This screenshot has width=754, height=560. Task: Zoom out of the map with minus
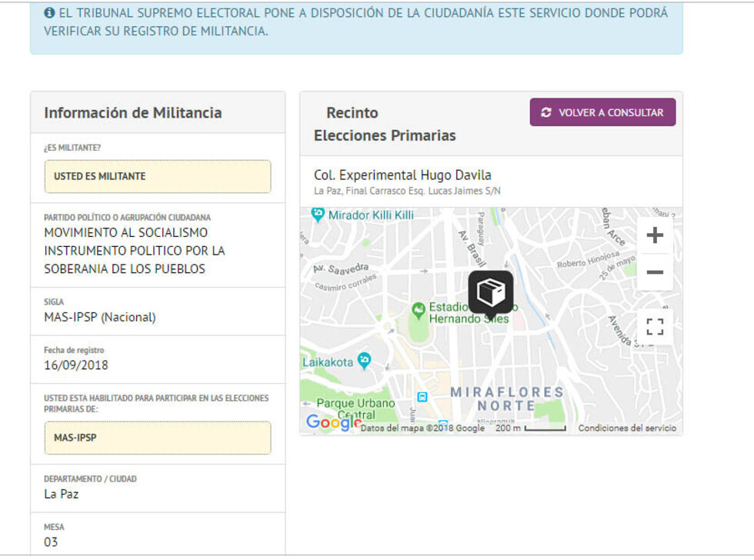click(x=655, y=272)
